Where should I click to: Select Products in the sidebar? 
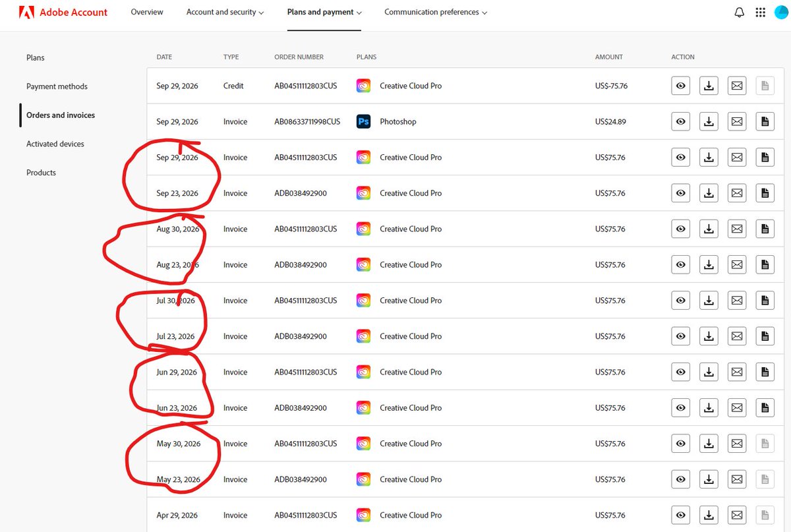tap(41, 173)
